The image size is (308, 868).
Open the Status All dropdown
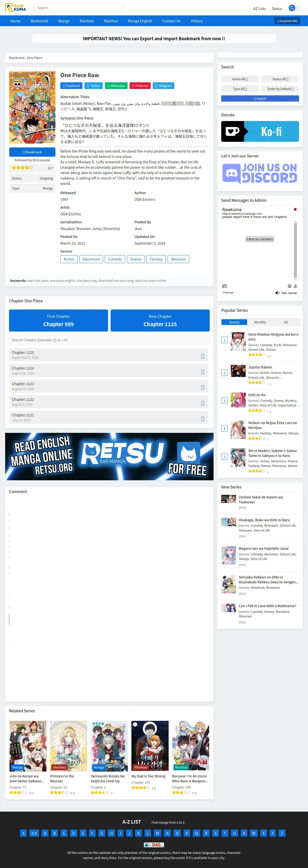click(280, 79)
